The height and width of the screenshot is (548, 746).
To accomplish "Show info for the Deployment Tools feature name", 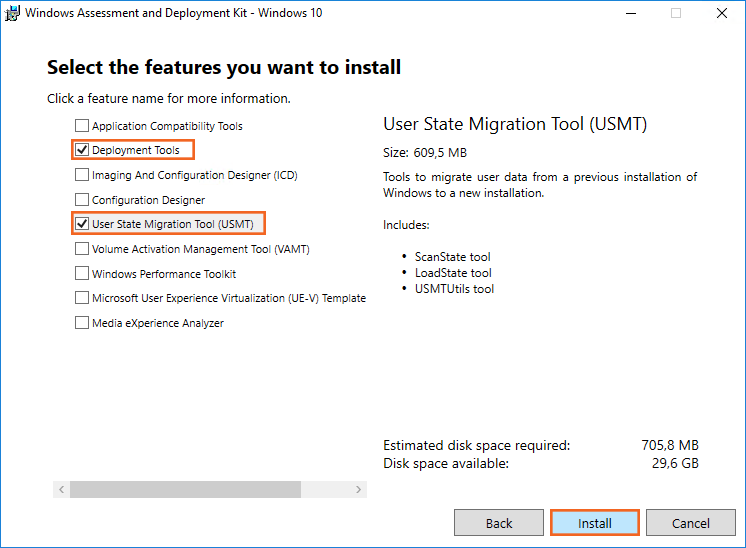I will click(x=136, y=151).
